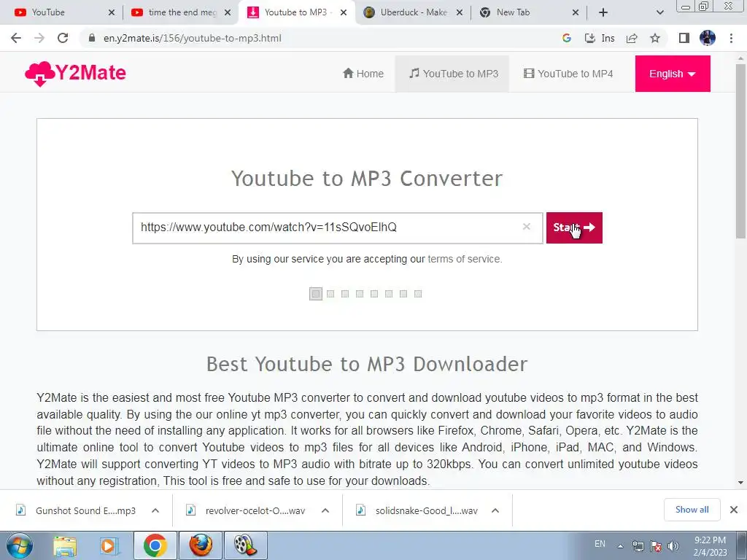Open Windows Start menu orb

coord(20,545)
